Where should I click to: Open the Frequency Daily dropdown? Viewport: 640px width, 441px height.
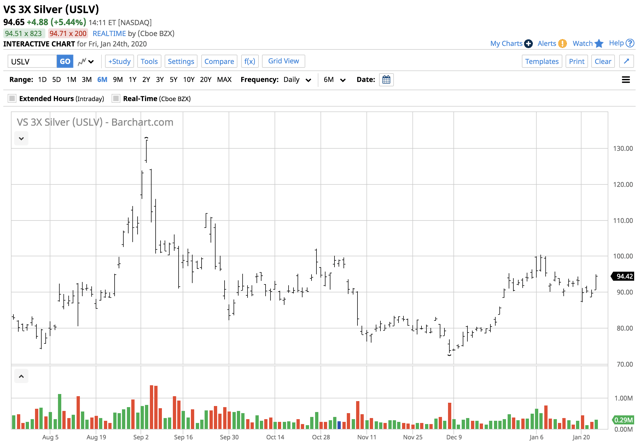pos(297,80)
